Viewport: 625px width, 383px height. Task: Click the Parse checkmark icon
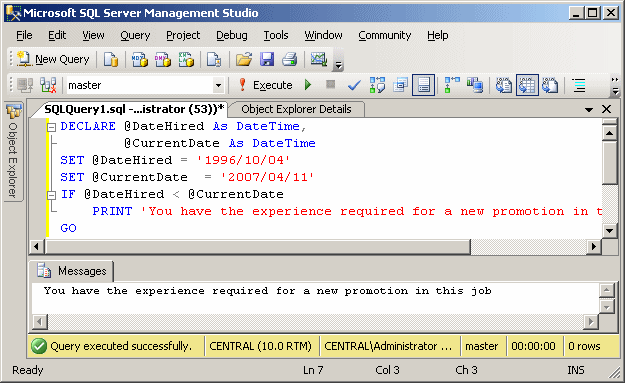point(354,85)
